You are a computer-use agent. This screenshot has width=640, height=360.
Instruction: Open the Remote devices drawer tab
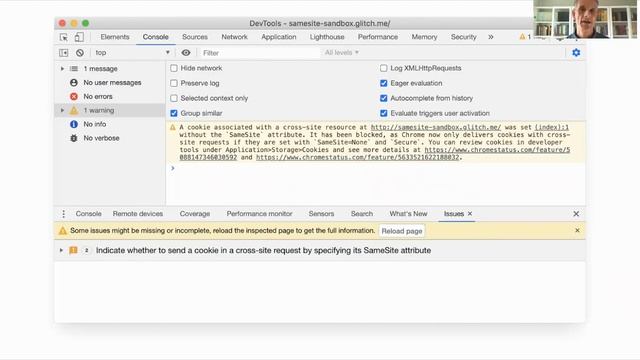(138, 214)
